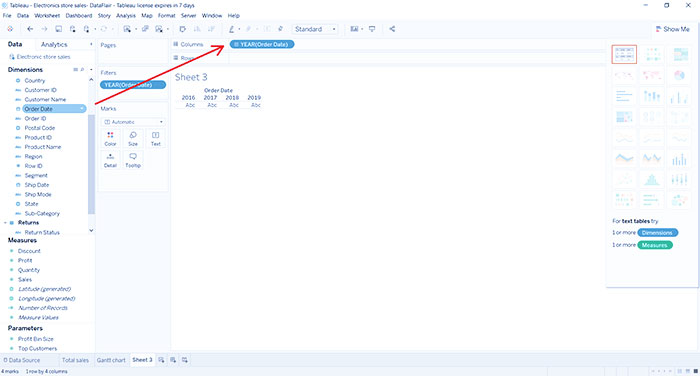This screenshot has width=700, height=376.
Task: Click the Presentation mode icon
Action: click(372, 29)
